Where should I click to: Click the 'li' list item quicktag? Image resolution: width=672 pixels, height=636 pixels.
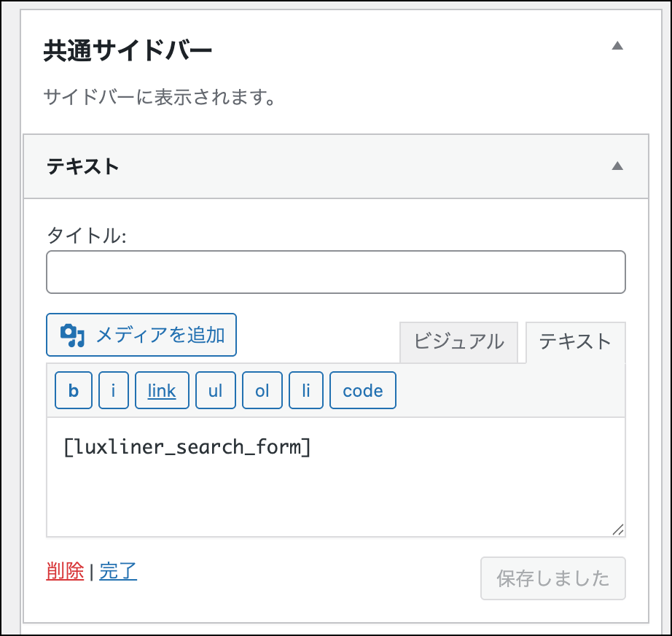coord(306,390)
